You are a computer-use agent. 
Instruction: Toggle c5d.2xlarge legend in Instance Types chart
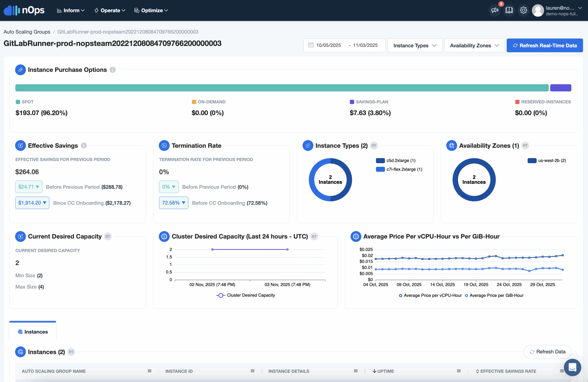point(396,160)
